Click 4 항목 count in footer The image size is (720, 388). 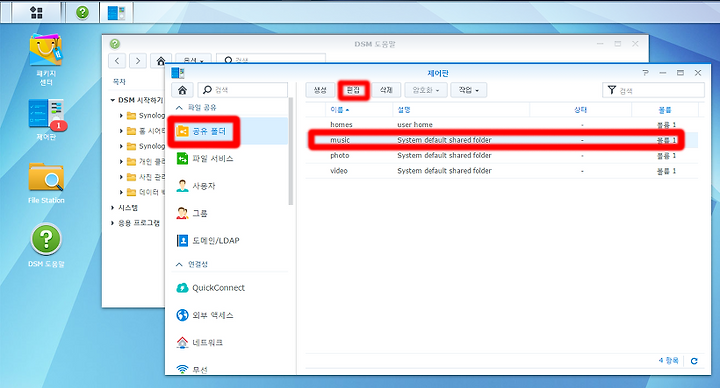pyautogui.click(x=669, y=360)
